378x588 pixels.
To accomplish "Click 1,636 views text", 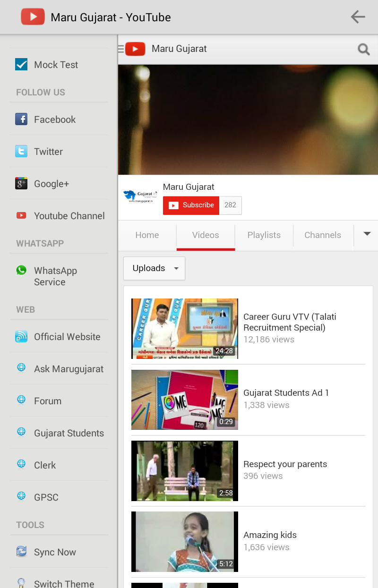I will pos(266,547).
